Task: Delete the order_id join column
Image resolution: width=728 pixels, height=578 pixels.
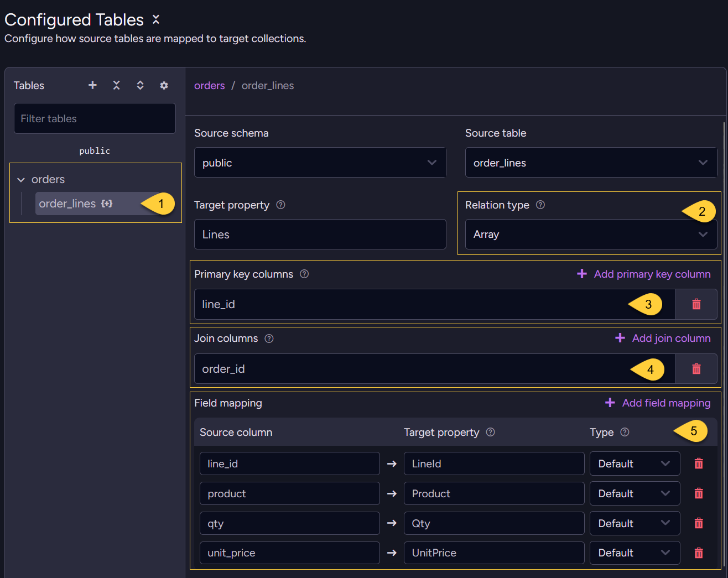Action: [696, 369]
